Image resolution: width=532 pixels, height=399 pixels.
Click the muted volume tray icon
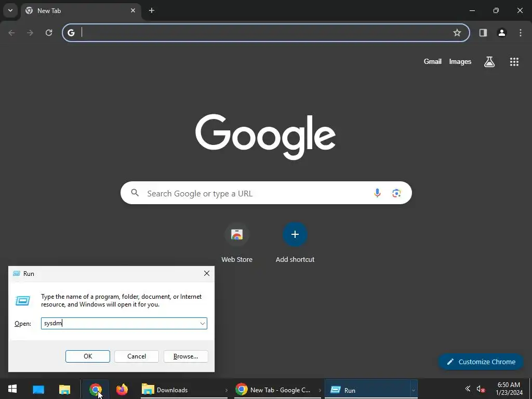[x=481, y=389]
